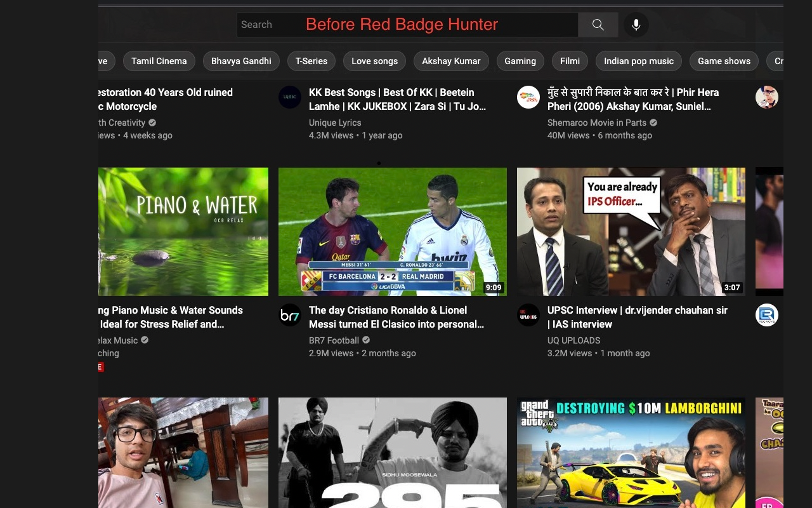Select the Tamil Cinema filter chip

159,61
